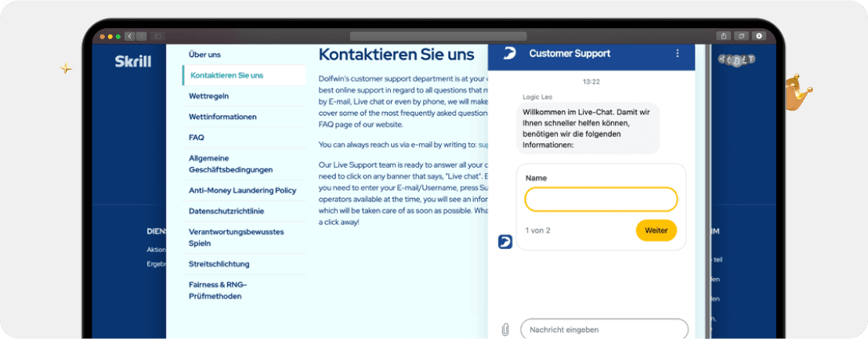Open the browser downloads icon
Image resolution: width=868 pixels, height=339 pixels.
click(x=759, y=36)
